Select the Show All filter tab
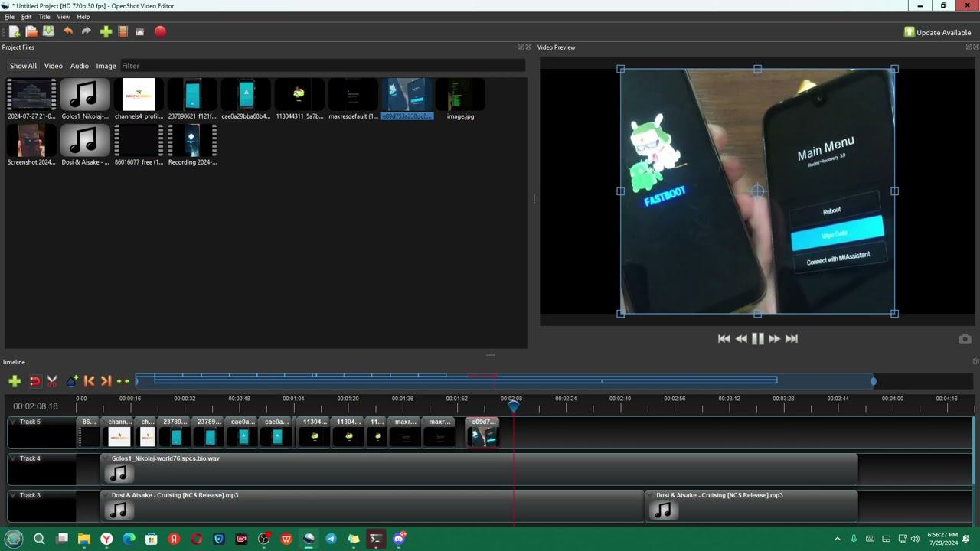980x551 pixels. pyautogui.click(x=23, y=66)
